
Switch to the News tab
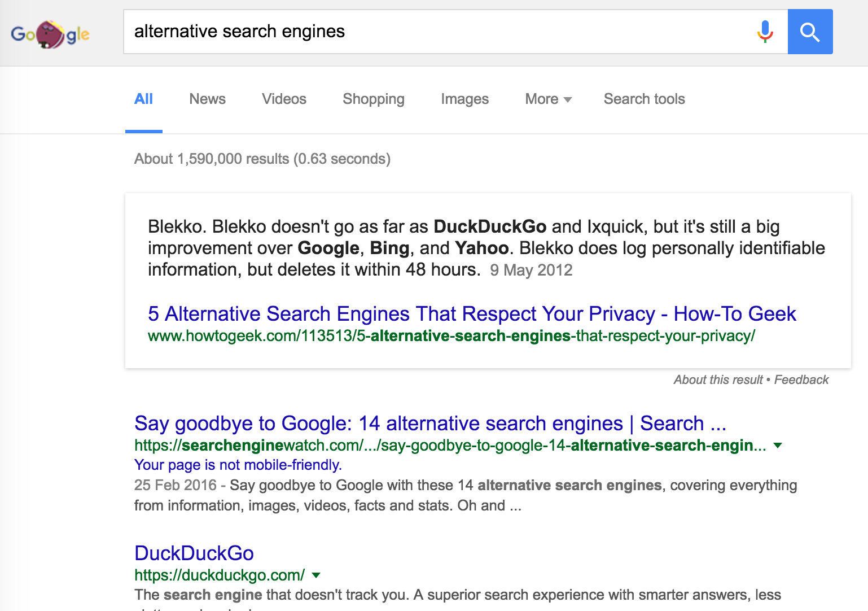207,99
